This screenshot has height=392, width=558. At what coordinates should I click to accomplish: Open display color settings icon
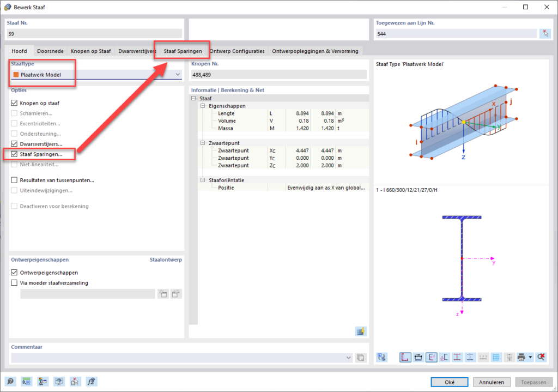[x=43, y=382]
